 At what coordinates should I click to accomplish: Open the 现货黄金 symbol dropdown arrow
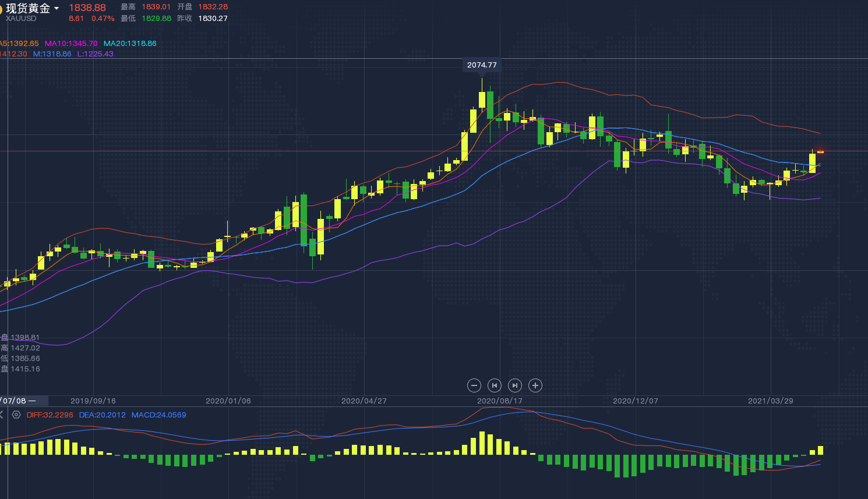57,9
